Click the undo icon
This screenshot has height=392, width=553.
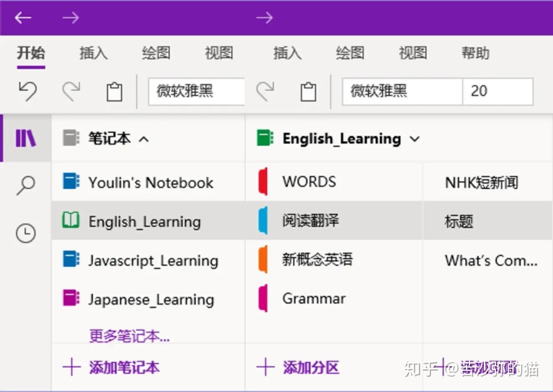(x=28, y=91)
